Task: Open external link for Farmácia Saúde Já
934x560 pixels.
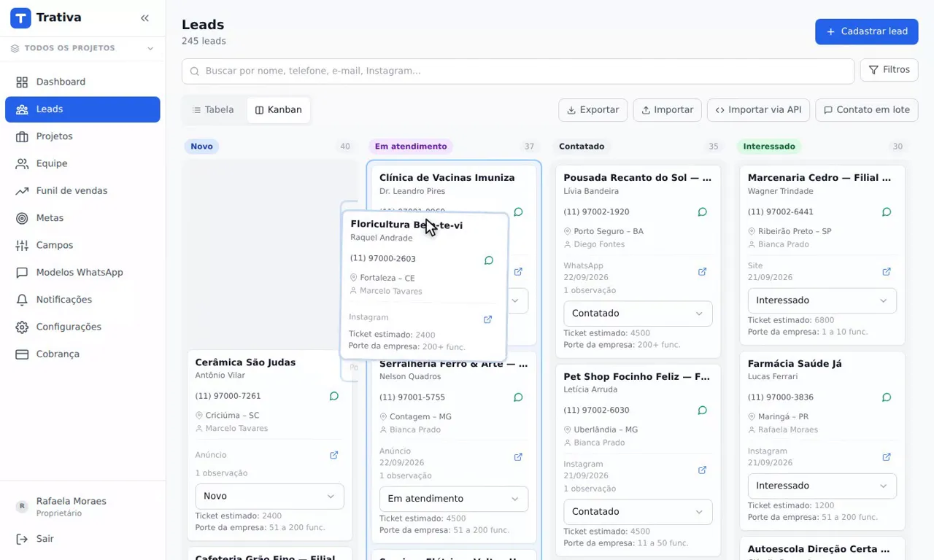Action: [x=887, y=457]
